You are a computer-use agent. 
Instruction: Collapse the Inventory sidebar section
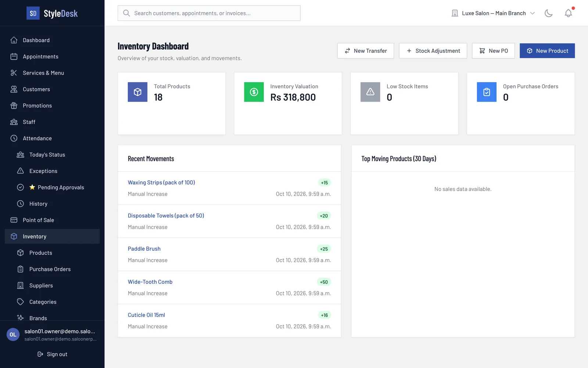point(52,236)
